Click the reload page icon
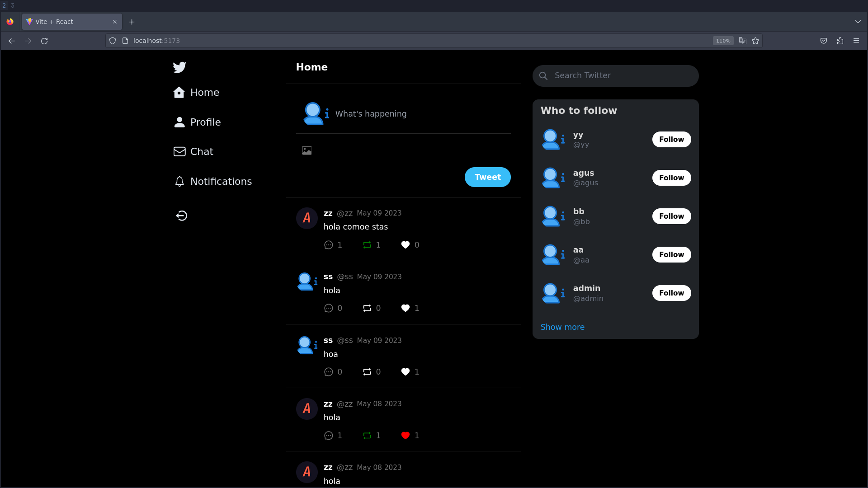 (x=44, y=41)
